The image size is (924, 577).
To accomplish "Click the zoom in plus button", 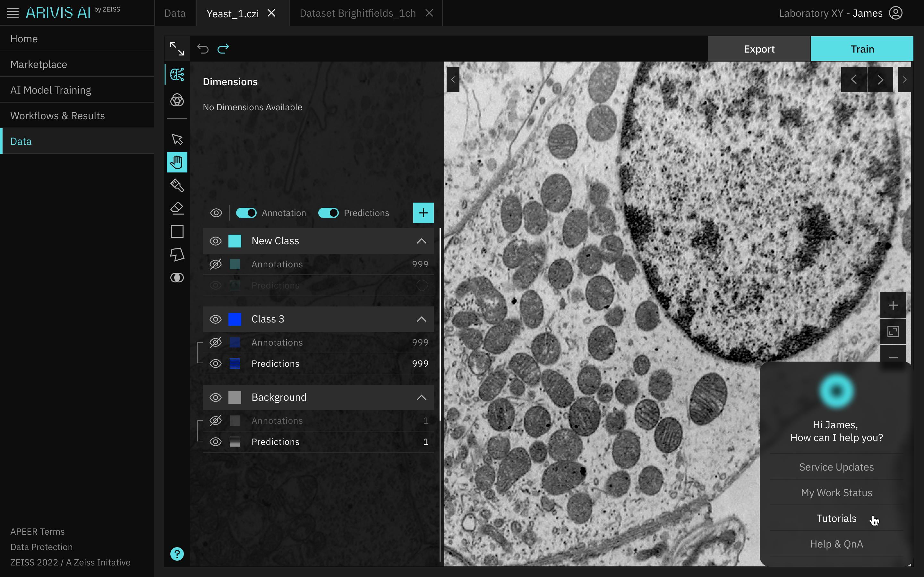I will click(x=893, y=305).
